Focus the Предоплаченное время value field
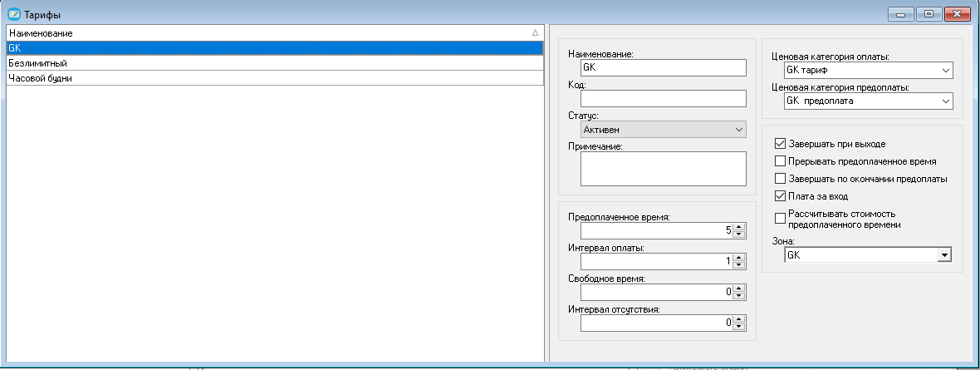This screenshot has height=370, width=980. pyautogui.click(x=656, y=230)
